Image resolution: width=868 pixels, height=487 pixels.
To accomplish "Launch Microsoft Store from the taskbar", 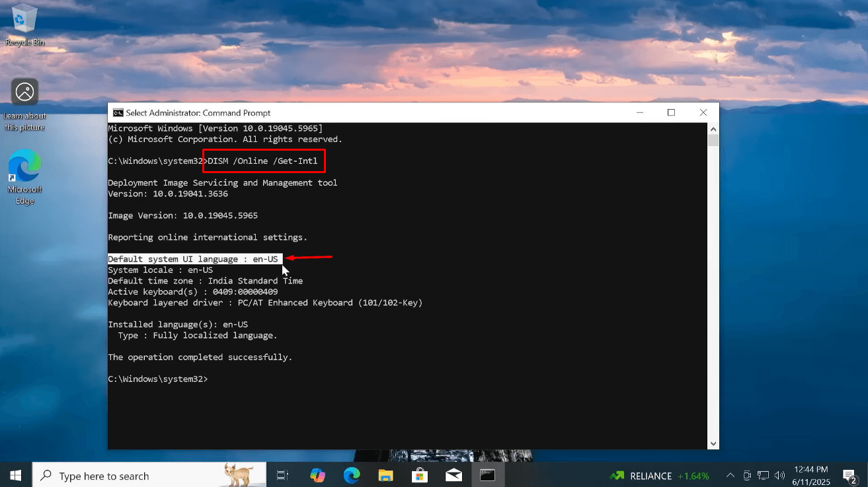I will pos(420,475).
